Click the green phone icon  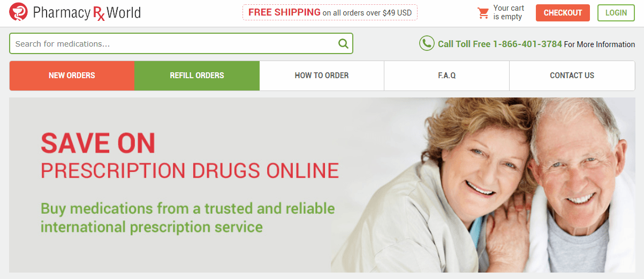[427, 43]
